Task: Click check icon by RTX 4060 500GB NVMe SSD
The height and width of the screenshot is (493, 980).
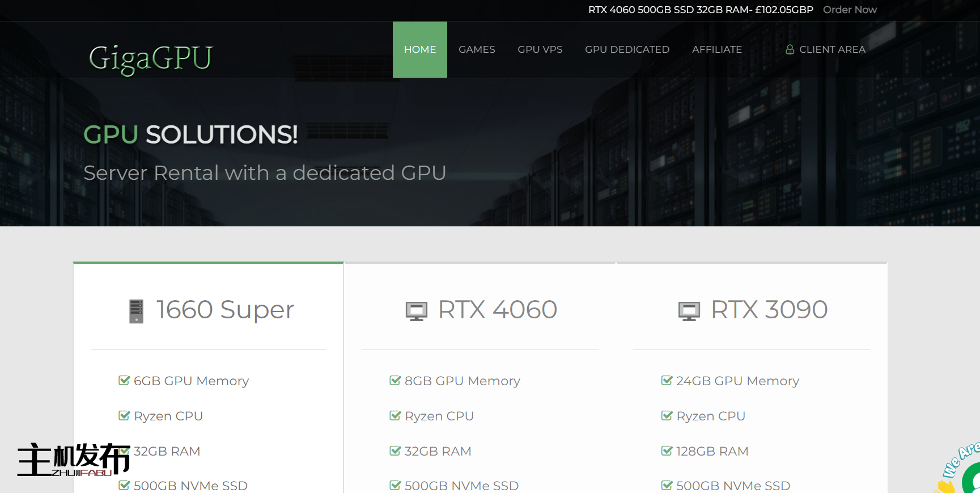Action: pos(395,486)
